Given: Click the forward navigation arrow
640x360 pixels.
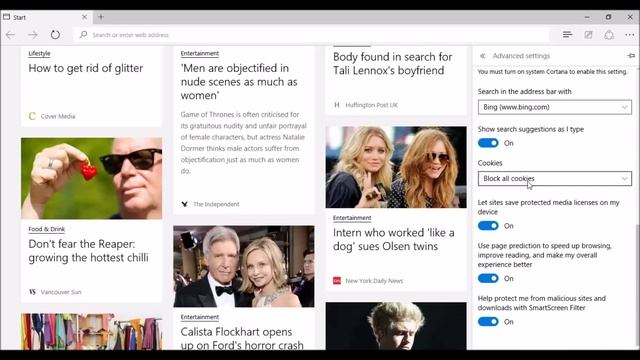Looking at the screenshot, I should (x=33, y=35).
